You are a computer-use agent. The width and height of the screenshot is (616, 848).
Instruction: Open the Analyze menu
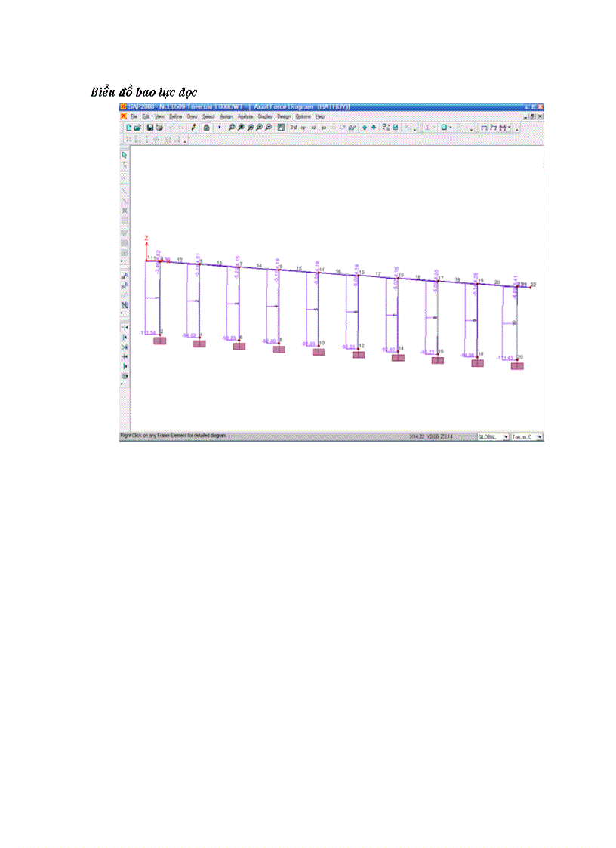(246, 117)
